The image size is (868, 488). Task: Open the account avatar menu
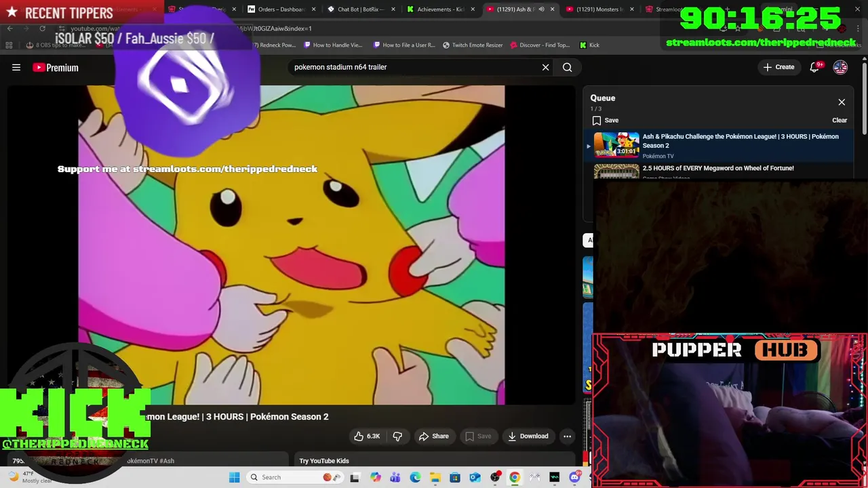click(840, 67)
